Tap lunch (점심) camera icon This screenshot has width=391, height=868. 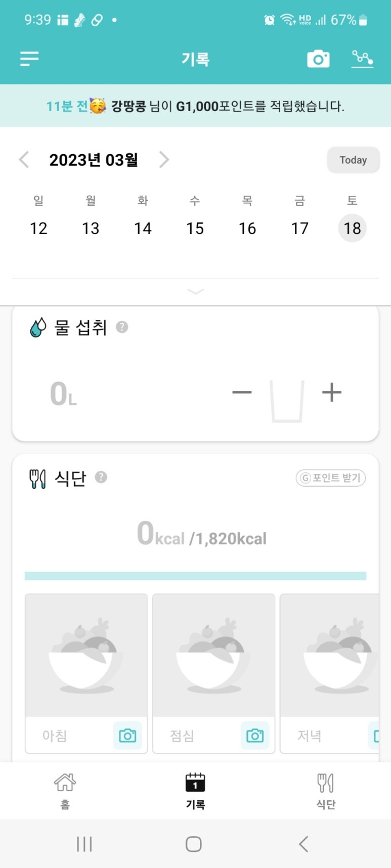click(x=255, y=736)
